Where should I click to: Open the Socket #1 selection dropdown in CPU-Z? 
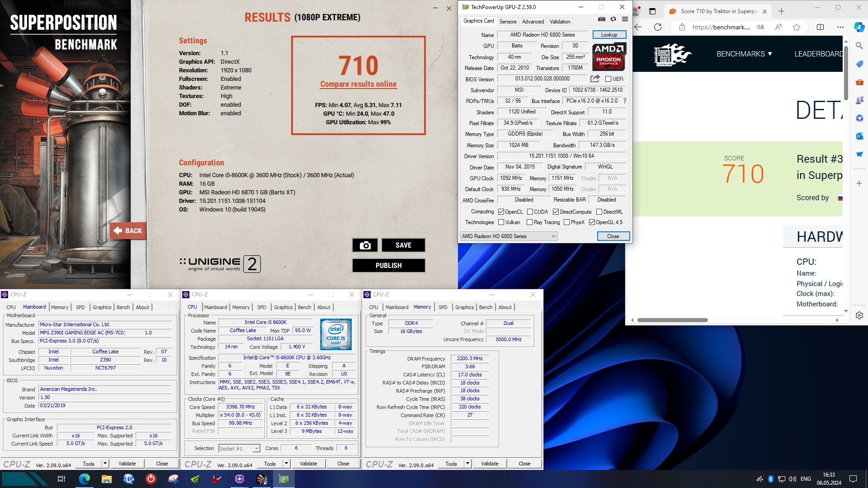[x=239, y=449]
